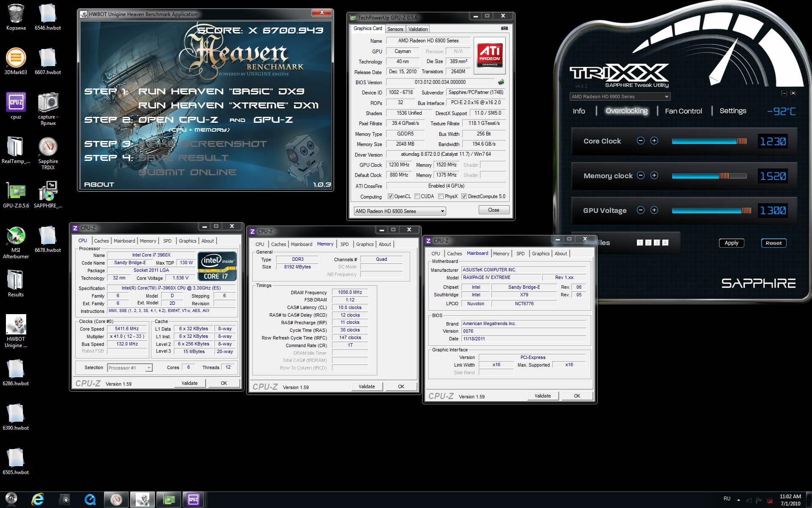Viewport: 812px width, 508px height.
Task: Open the 6286.hwbot file icon
Action: tap(16, 373)
